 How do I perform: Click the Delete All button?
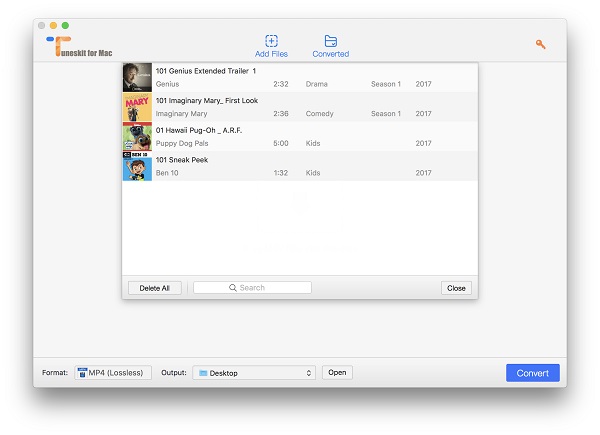click(155, 288)
